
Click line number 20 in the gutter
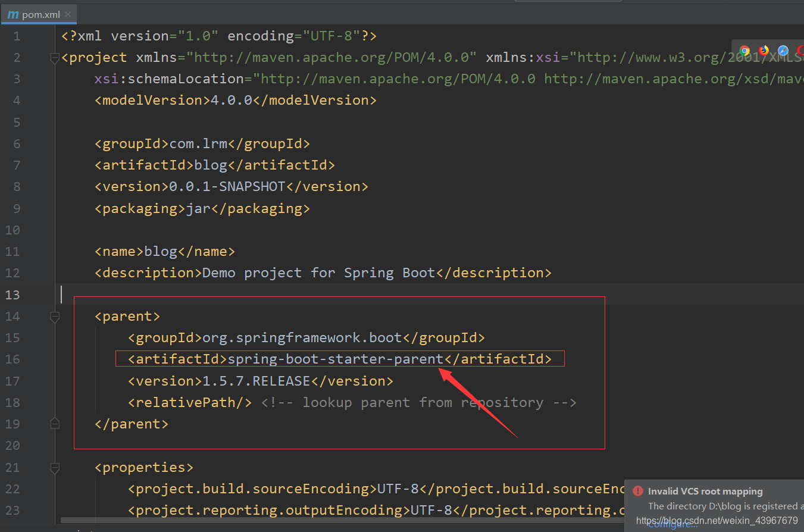coord(13,446)
